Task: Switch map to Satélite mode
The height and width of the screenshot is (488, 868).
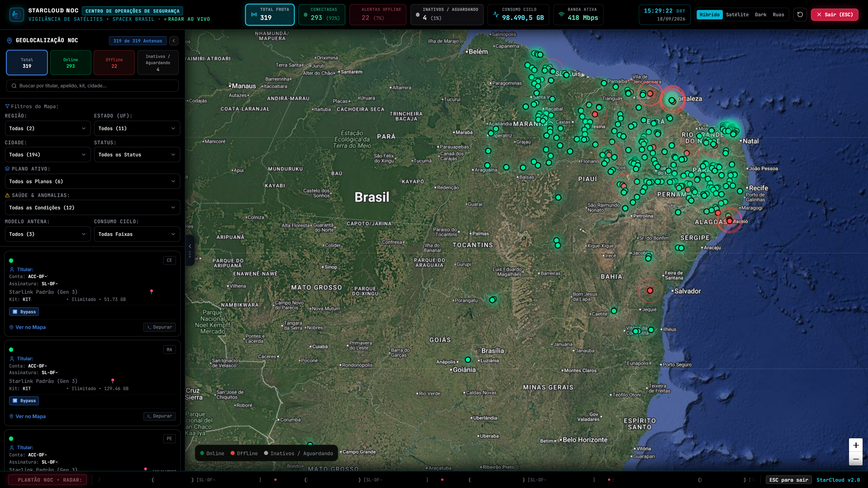Action: click(x=737, y=14)
